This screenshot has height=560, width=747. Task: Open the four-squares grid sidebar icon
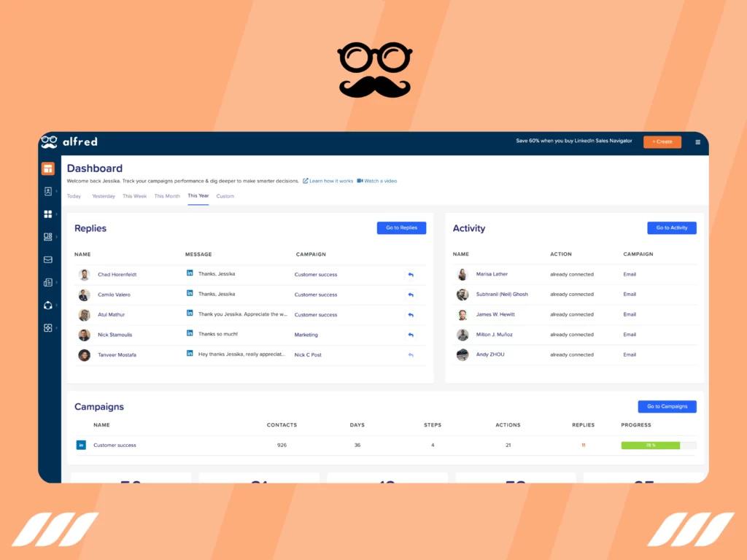pos(47,214)
